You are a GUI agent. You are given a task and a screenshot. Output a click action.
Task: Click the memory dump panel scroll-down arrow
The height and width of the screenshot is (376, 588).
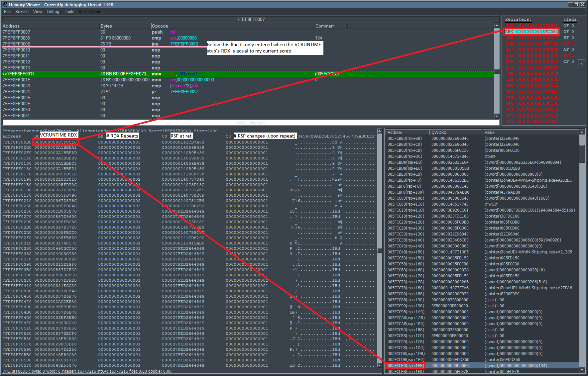(x=379, y=365)
